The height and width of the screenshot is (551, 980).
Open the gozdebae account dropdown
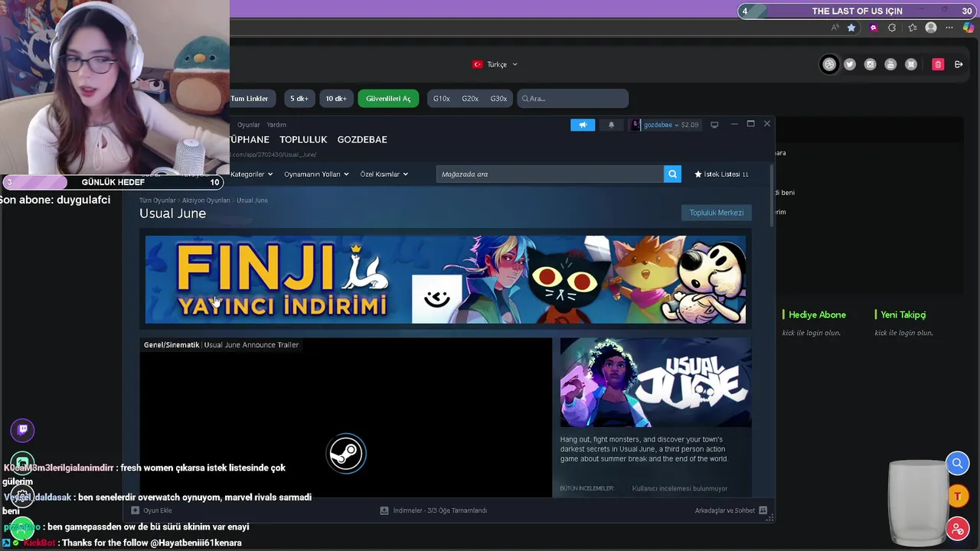pos(664,125)
